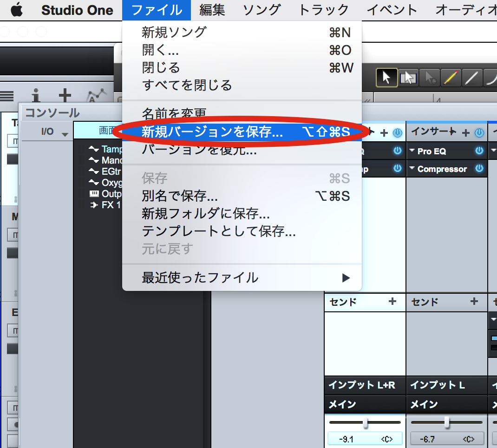Open the Compressor insert dropdown arrow

pos(412,168)
